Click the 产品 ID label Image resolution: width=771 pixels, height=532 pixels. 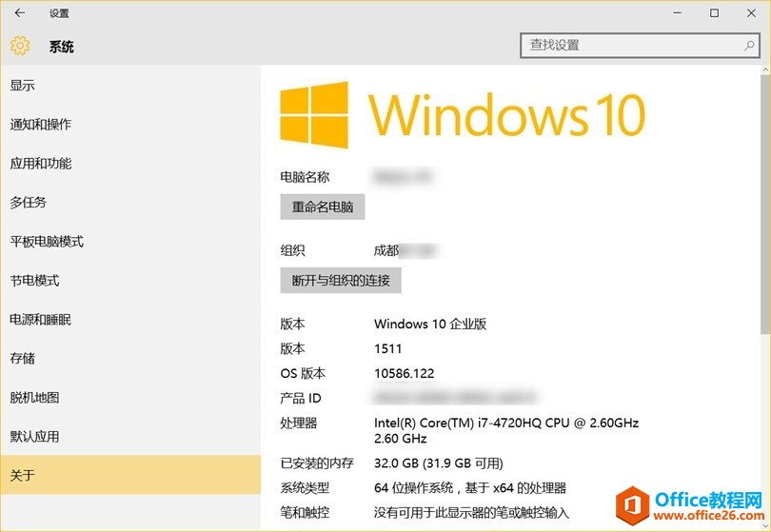(301, 398)
